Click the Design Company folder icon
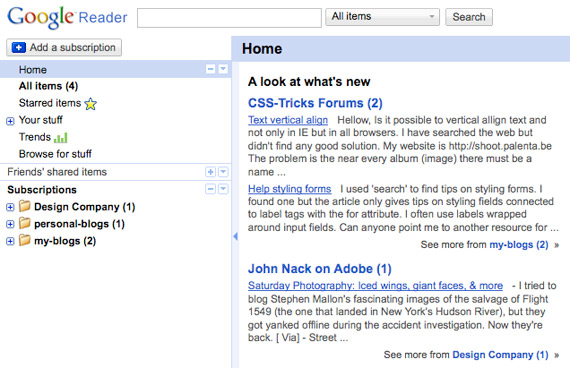Screen dimensions: 570x368 point(25,206)
